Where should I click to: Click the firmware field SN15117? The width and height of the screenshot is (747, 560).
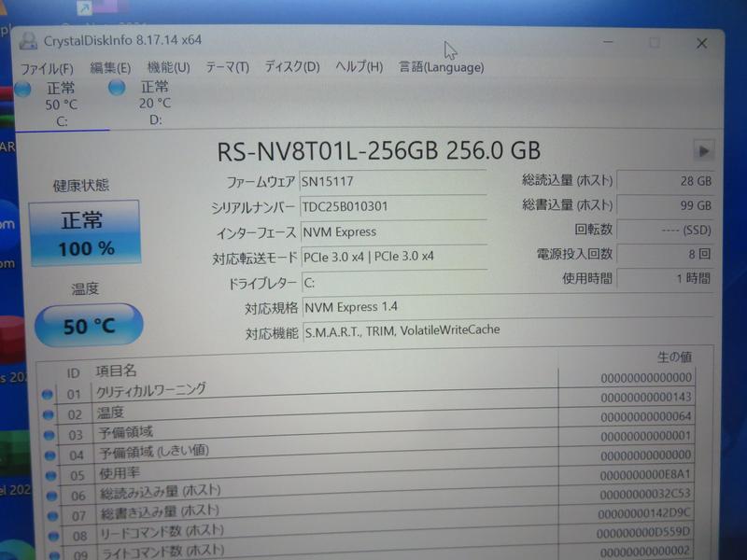click(393, 181)
